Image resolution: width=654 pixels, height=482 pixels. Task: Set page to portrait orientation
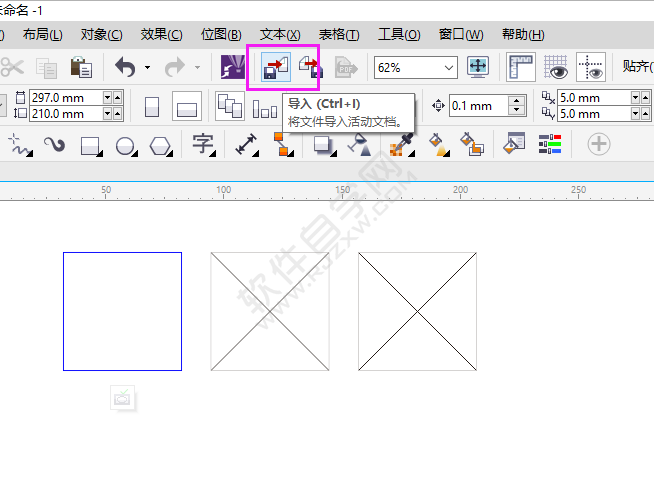click(152, 106)
